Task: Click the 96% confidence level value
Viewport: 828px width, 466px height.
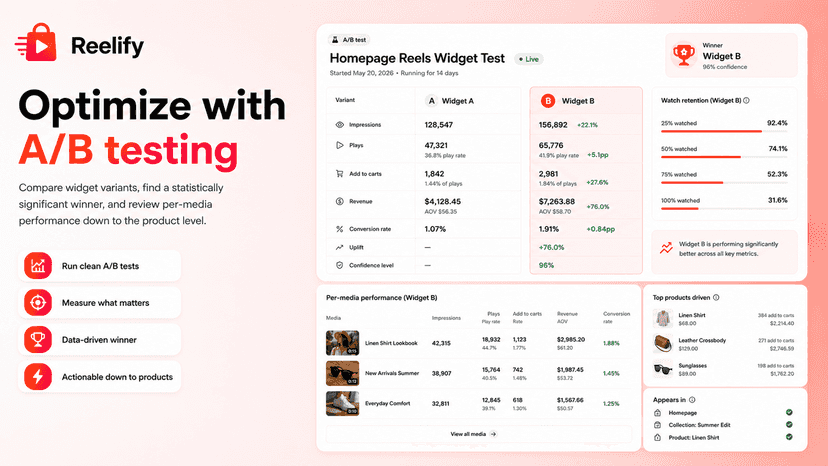Action: (x=546, y=265)
